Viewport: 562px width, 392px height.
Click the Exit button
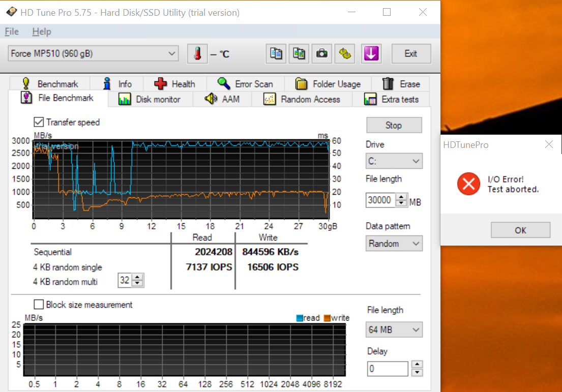[411, 54]
